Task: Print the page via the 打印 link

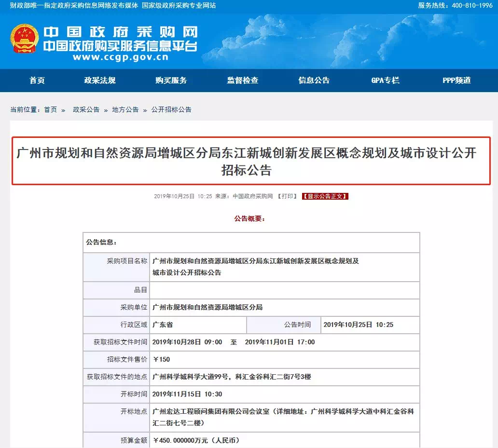Action: (287, 196)
